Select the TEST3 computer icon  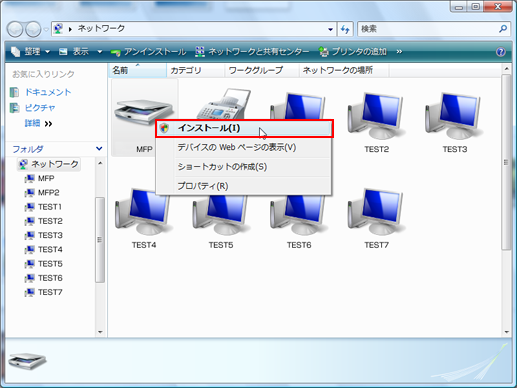click(454, 123)
